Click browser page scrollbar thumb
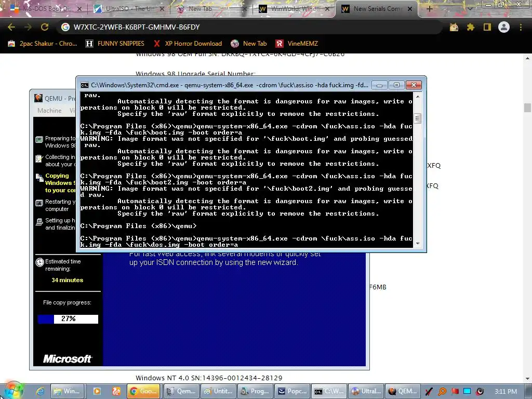The height and width of the screenshot is (399, 532). pos(527,108)
